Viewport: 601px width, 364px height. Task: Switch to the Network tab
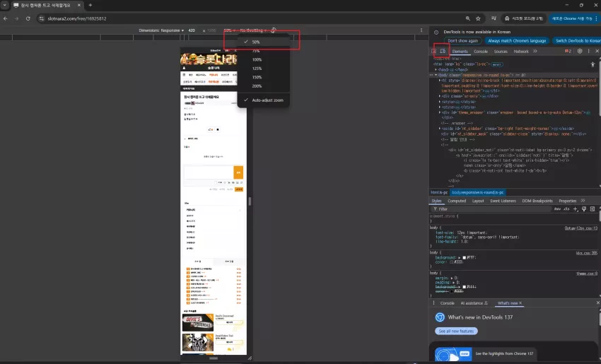click(x=521, y=52)
